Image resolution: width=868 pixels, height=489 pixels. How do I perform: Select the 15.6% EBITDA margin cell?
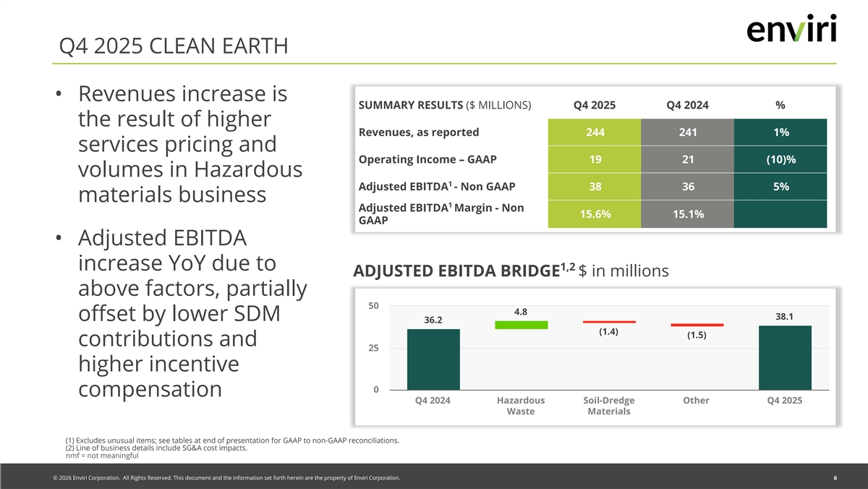click(x=595, y=214)
